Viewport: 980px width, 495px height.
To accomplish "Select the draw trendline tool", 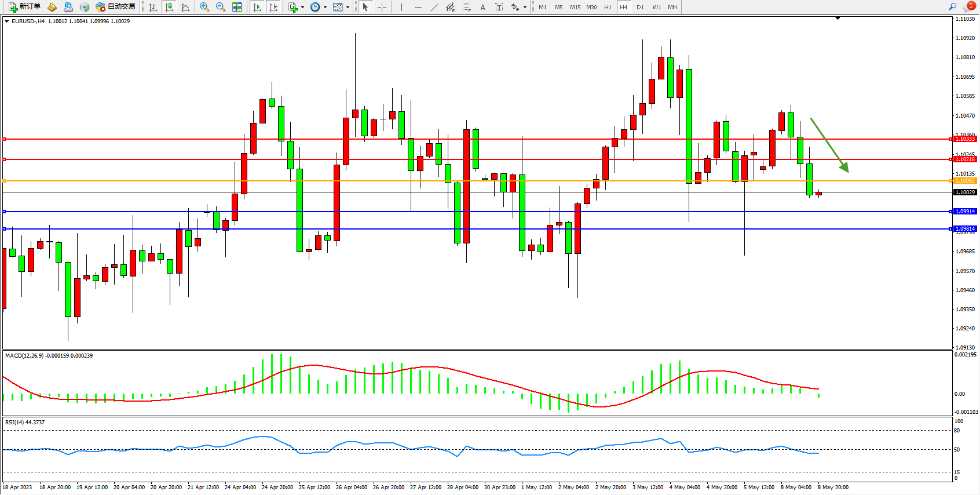I will 434,7.
